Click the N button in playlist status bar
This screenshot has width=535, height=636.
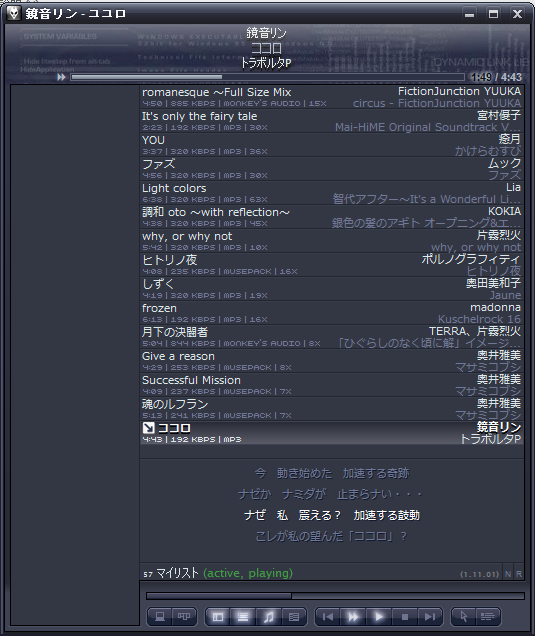coord(508,574)
